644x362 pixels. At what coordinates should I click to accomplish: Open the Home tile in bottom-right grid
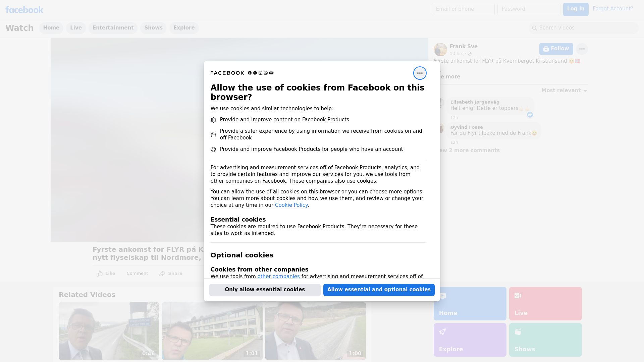(x=470, y=304)
